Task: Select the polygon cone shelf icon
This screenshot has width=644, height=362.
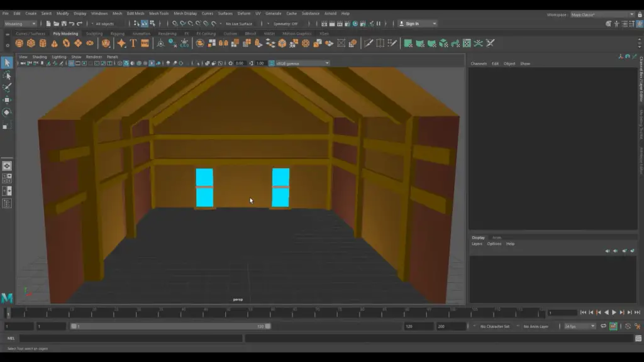Action: pyautogui.click(x=55, y=43)
